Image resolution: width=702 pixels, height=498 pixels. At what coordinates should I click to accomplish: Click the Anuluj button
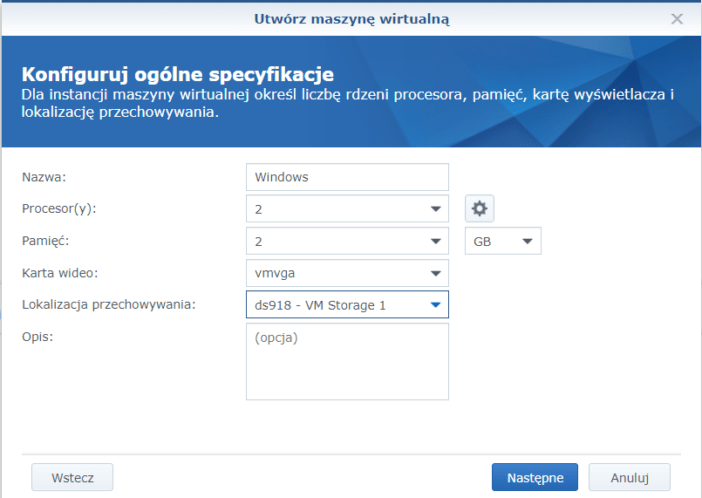point(629,477)
